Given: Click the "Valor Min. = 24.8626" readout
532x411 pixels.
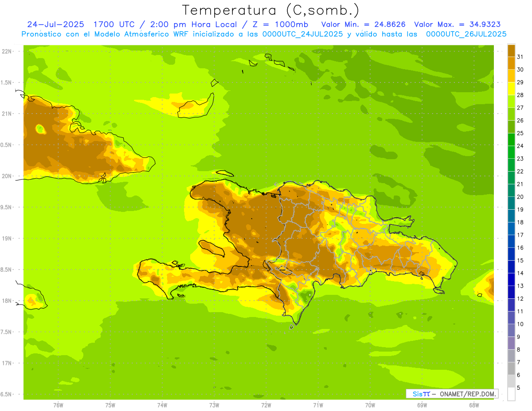Looking at the screenshot, I should click(364, 24).
